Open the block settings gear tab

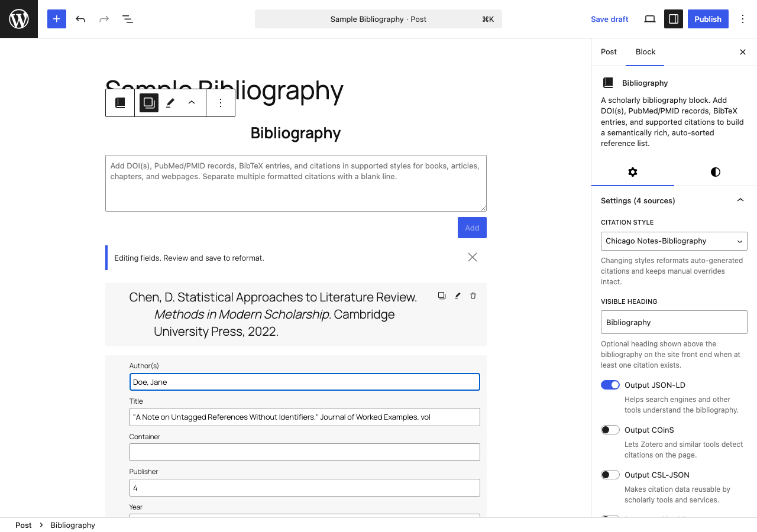pyautogui.click(x=633, y=172)
